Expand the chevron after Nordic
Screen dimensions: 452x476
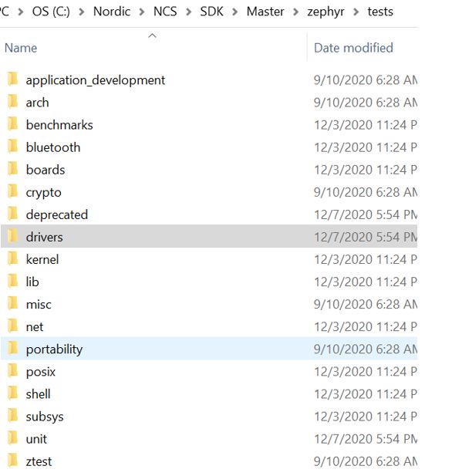click(x=142, y=12)
